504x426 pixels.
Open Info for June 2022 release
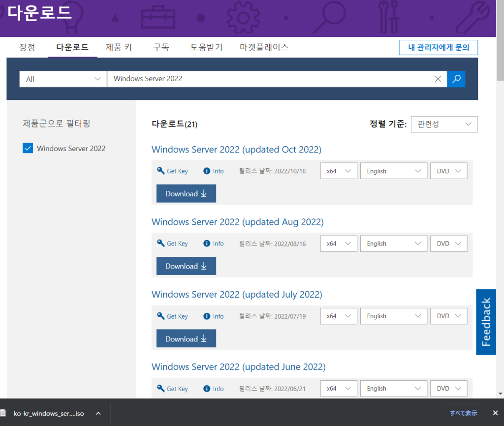click(x=214, y=389)
